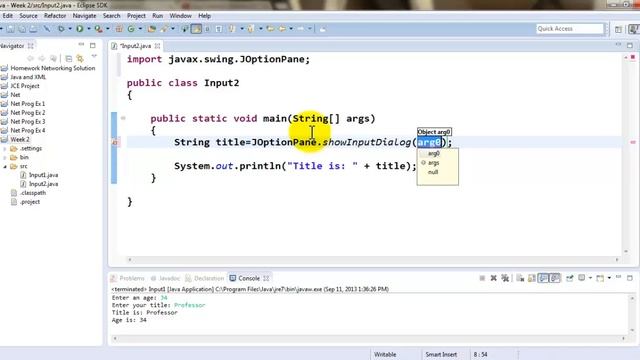Viewport: 640px width, 360px height.
Task: Click the Pin Console icon
Action: pyautogui.click(x=570, y=278)
